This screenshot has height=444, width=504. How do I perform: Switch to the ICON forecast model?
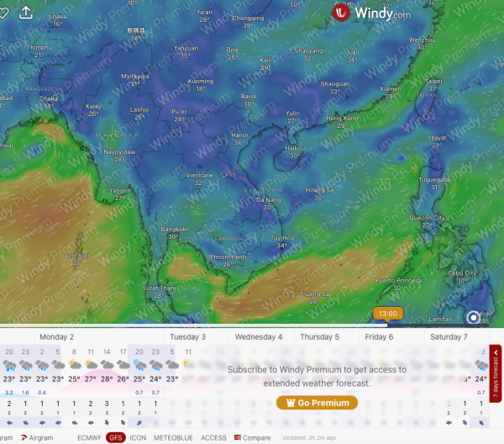tap(139, 437)
